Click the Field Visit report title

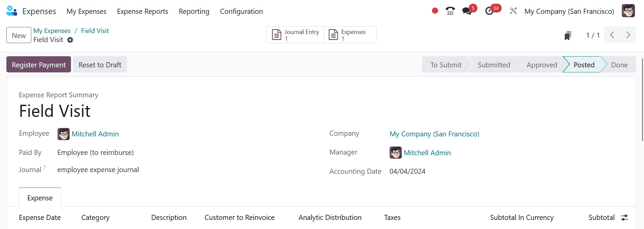point(55,111)
